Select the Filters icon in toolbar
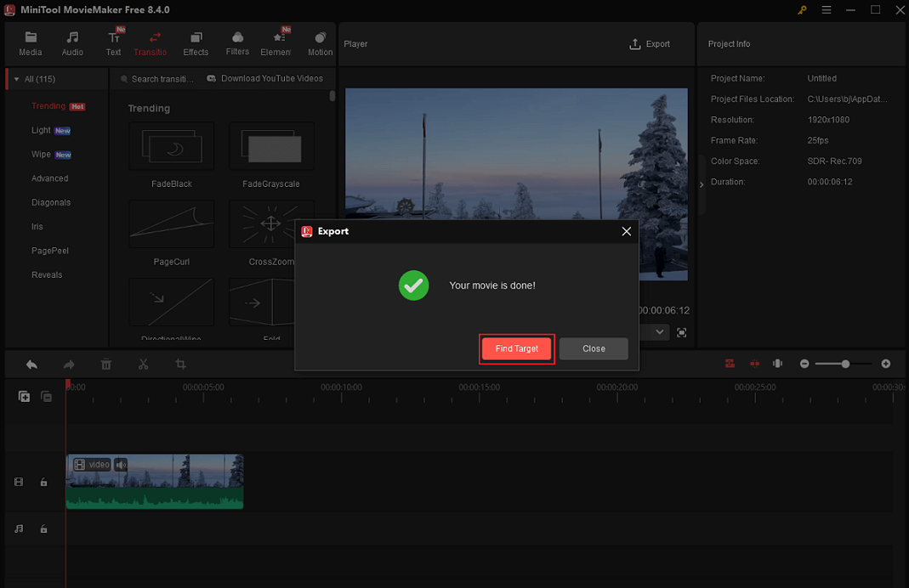This screenshot has height=588, width=909. click(236, 42)
